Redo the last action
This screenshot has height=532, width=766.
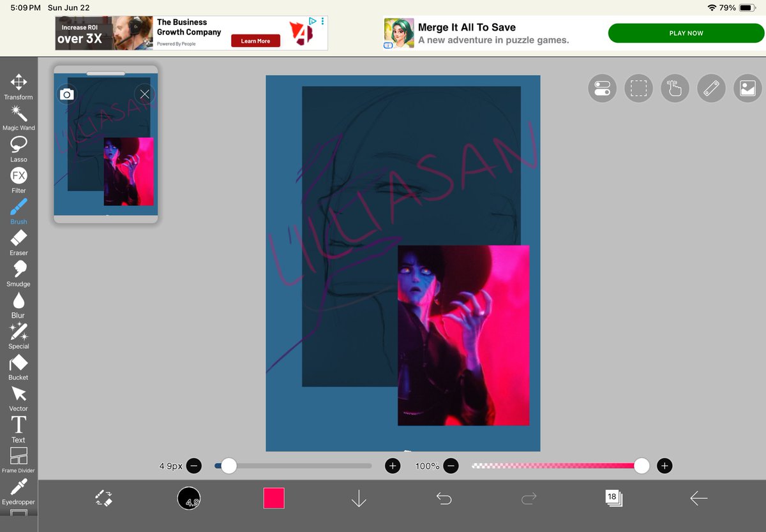point(529,498)
